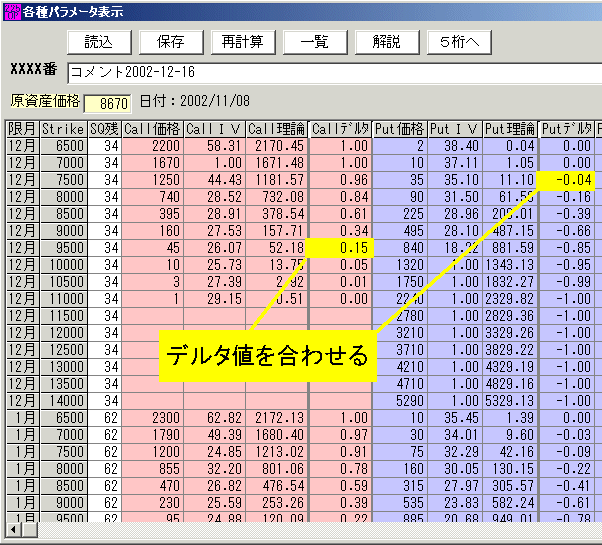
Task: Click the app icon in title bar
Action: tap(12, 12)
